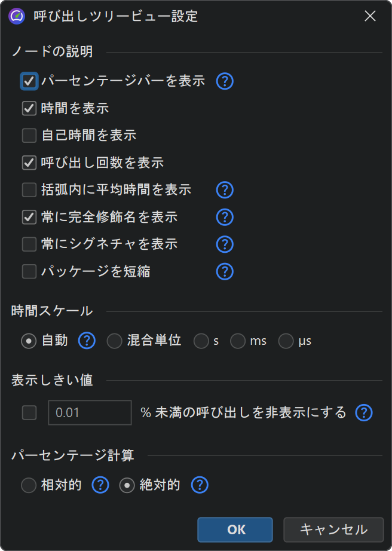Open help icon beside 自動 time scale
The image size is (392, 551).
(87, 341)
